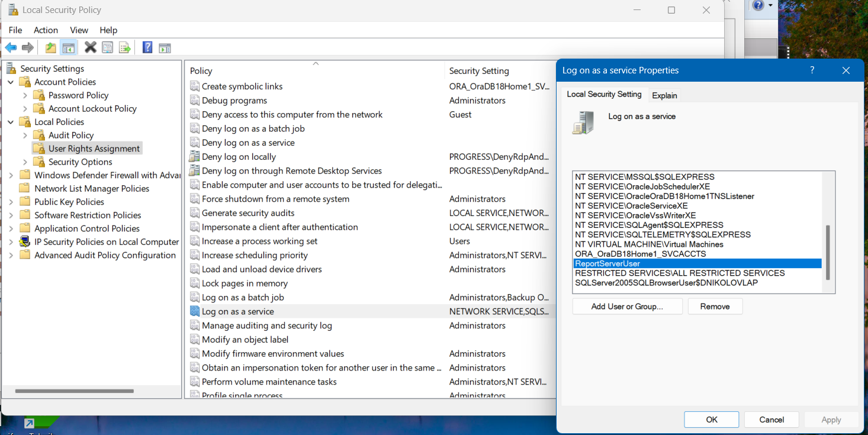Click the icon next to Deny log on locally

point(195,157)
